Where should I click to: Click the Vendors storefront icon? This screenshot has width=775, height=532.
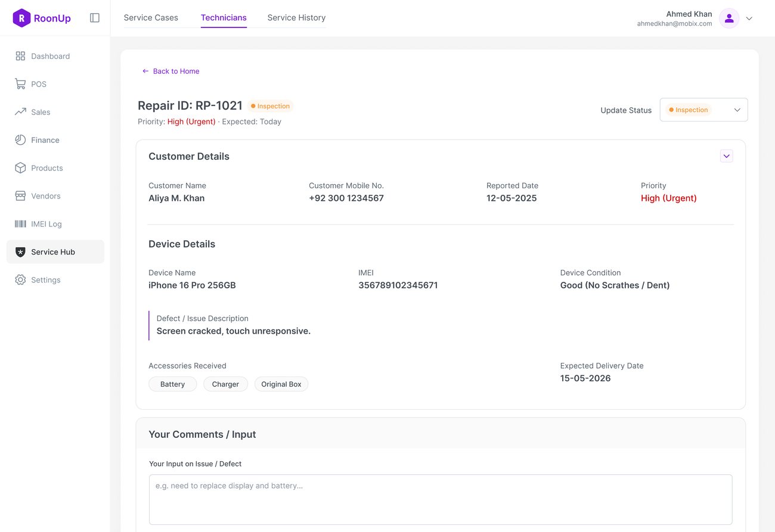coord(20,196)
